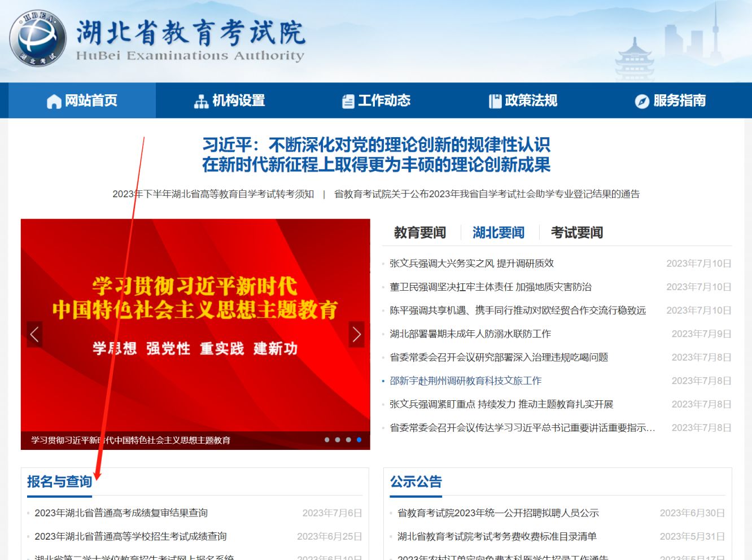Open news 湖北部署暑期未成年人防溺水联防工作

coord(470,334)
